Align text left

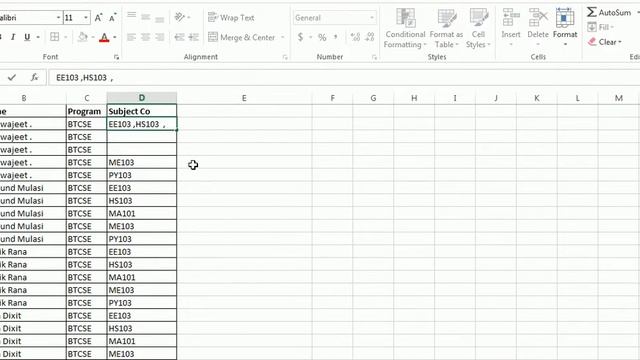click(131, 37)
